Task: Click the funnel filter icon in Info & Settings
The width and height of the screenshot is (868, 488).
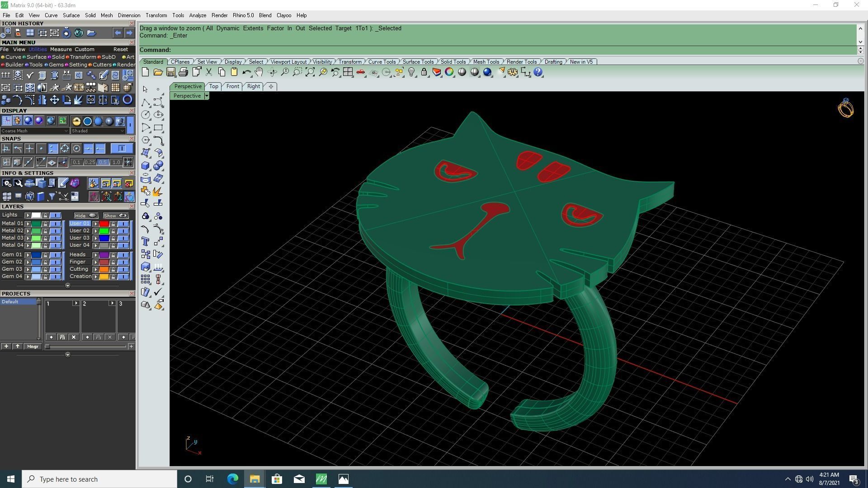Action: 52,197
